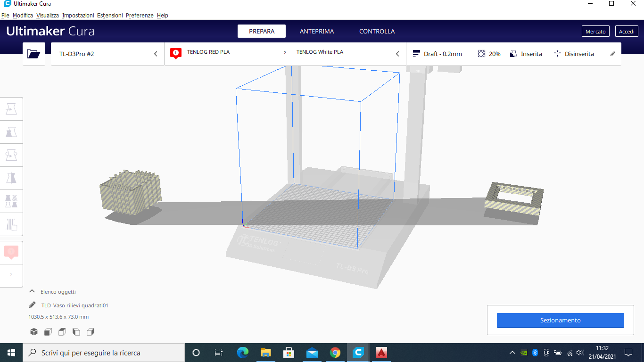
Task: Switch to the 3D view cube icon
Action: [34, 332]
